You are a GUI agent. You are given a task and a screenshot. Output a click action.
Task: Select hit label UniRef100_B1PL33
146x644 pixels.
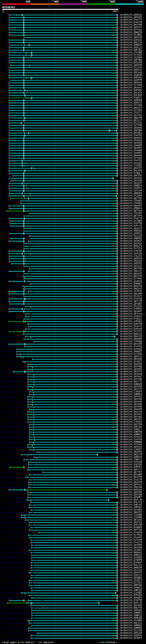click(x=131, y=603)
